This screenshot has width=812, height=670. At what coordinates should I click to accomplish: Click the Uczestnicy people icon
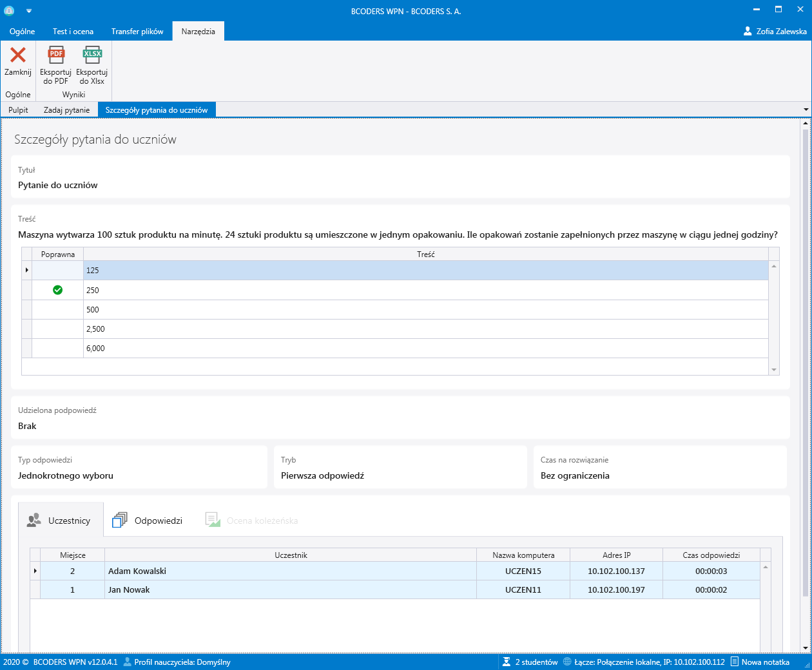(34, 521)
